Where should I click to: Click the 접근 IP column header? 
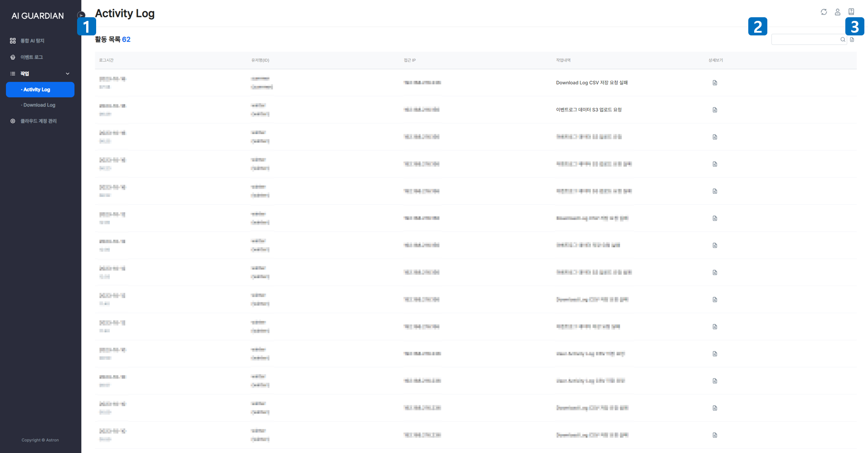coord(410,60)
